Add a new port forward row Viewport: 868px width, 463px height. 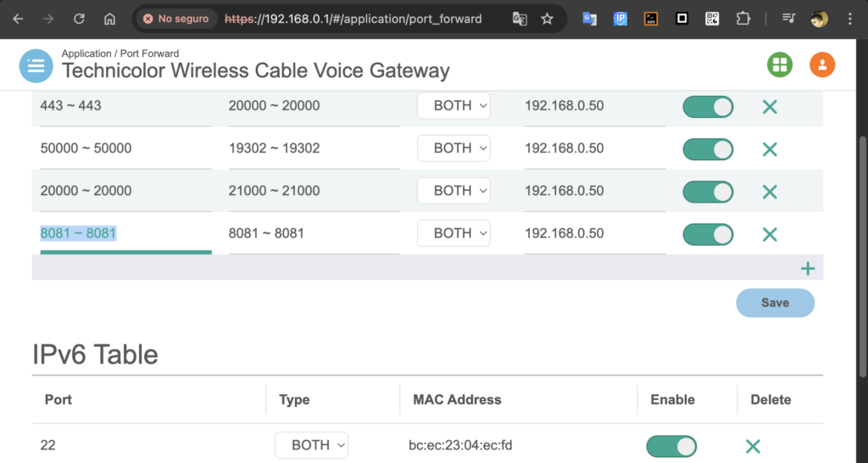click(x=807, y=269)
